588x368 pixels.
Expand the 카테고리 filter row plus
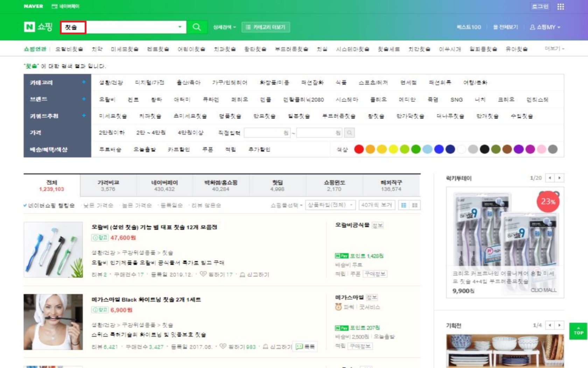tap(84, 82)
